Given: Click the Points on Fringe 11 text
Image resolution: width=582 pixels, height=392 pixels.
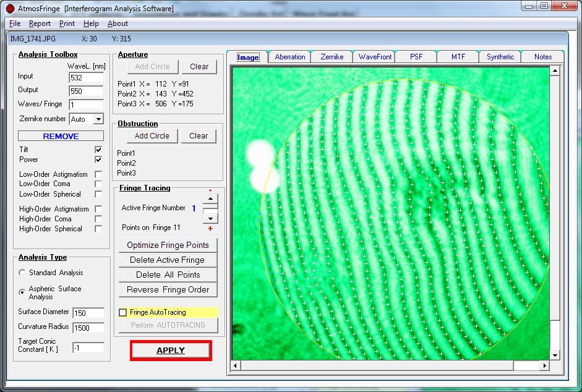Looking at the screenshot, I should pyautogui.click(x=151, y=228).
